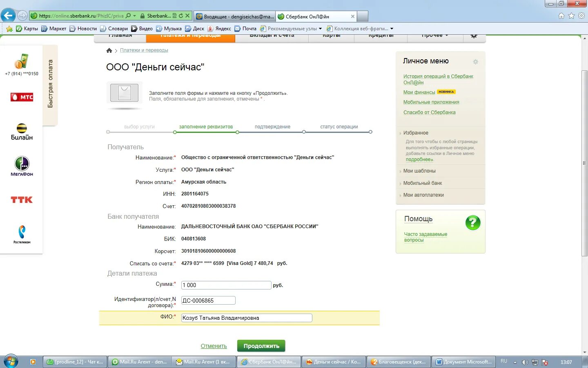This screenshot has width=588, height=368.
Task: Open Благовещенск taskbar item
Action: point(399,362)
